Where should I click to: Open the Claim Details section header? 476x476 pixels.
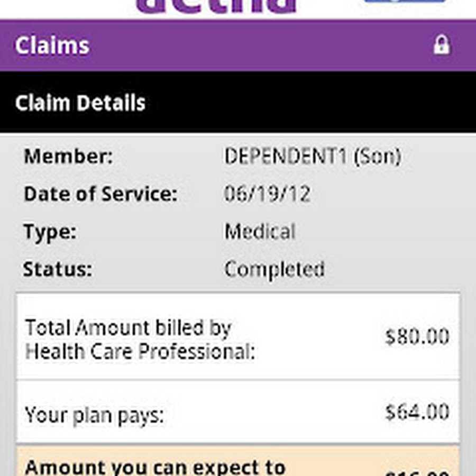(80, 103)
